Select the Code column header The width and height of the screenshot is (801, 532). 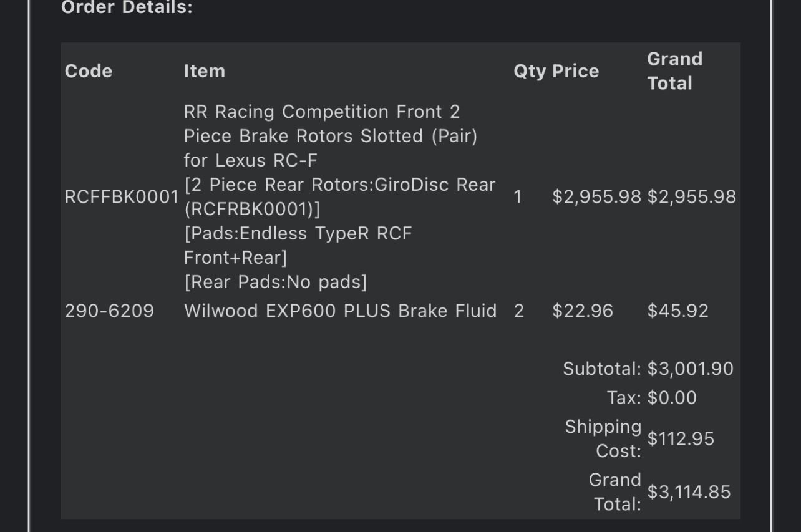(89, 71)
